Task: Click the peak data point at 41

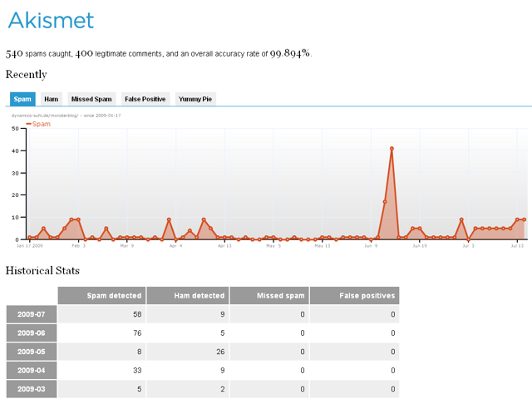Action: [x=392, y=149]
